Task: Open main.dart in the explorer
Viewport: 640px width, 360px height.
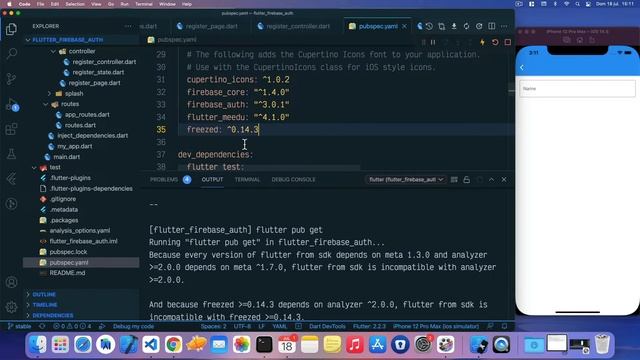Action: pos(66,157)
